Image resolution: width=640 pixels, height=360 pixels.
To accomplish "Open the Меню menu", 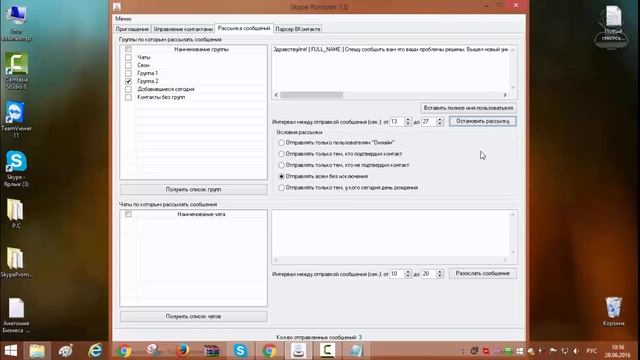I will point(123,19).
